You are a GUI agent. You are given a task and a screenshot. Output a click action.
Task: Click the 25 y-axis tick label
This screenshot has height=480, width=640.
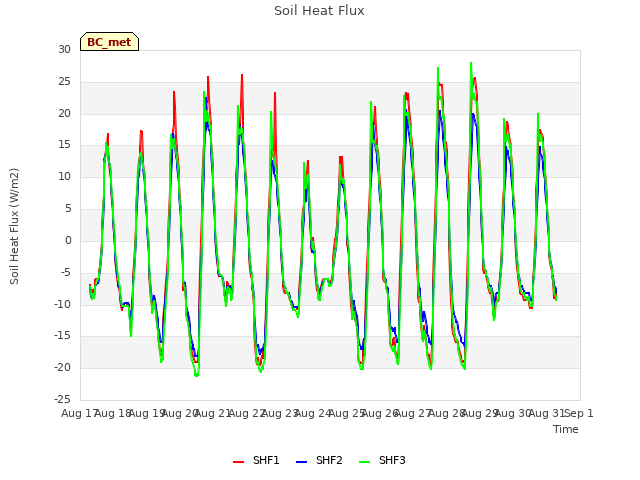click(64, 81)
